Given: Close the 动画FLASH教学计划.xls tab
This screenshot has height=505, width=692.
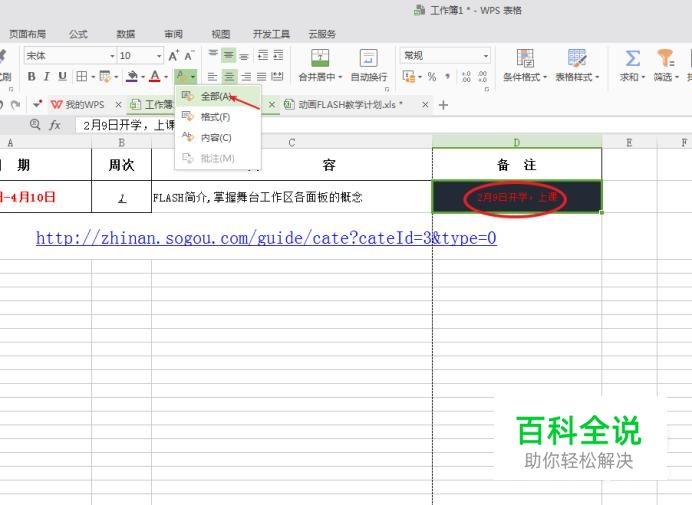Looking at the screenshot, I should (425, 105).
